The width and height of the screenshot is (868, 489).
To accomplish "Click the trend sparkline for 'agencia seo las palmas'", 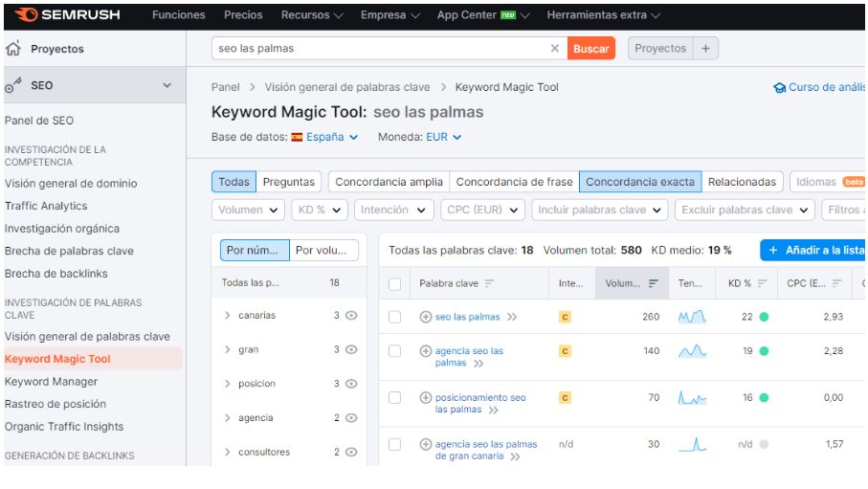I will (x=692, y=350).
